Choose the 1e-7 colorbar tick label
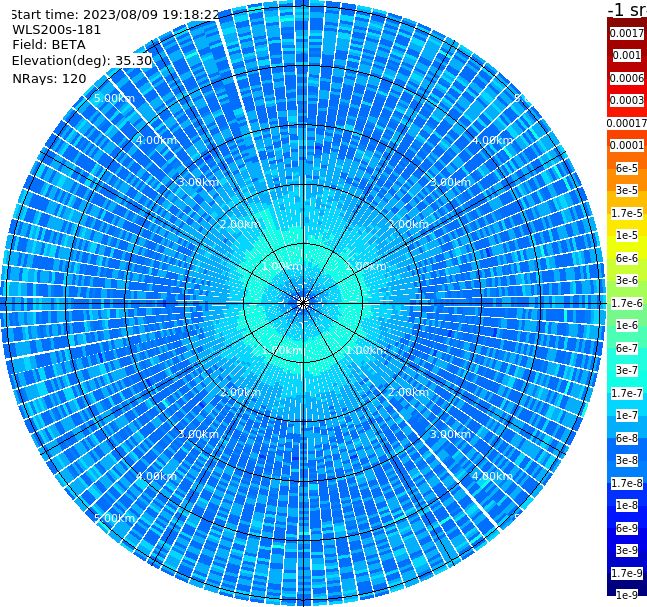The width and height of the screenshot is (647, 607). (627, 415)
